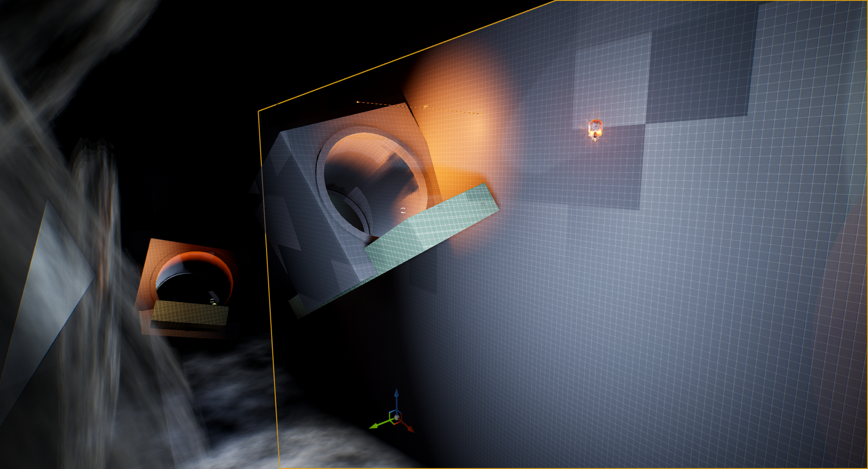The height and width of the screenshot is (469, 868).
Task: Click small white ring icon in distant tunnel
Action: point(212,300)
